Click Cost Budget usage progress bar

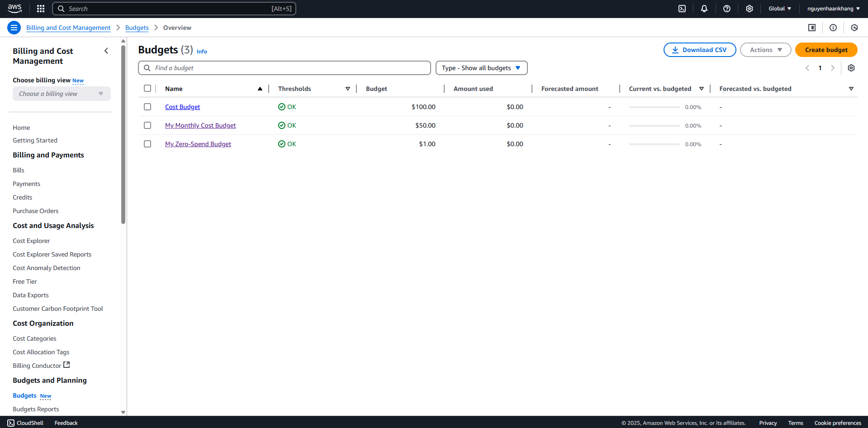coord(654,107)
